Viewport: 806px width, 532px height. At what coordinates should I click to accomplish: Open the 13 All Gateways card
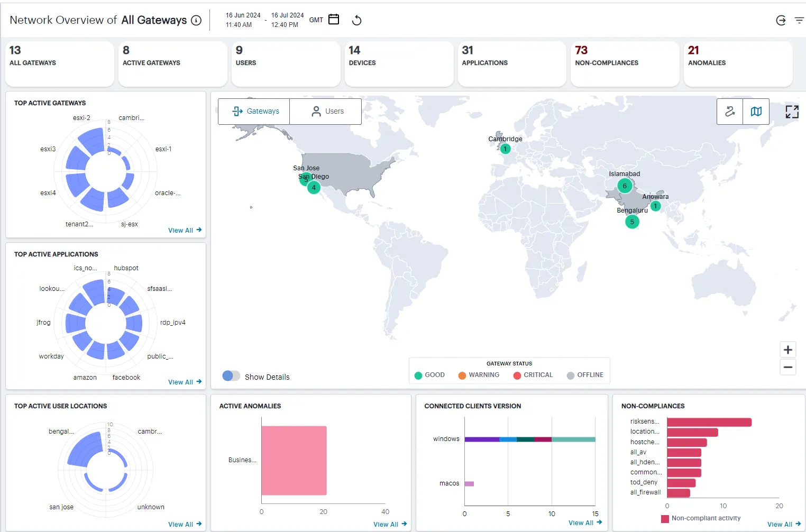(x=60, y=64)
